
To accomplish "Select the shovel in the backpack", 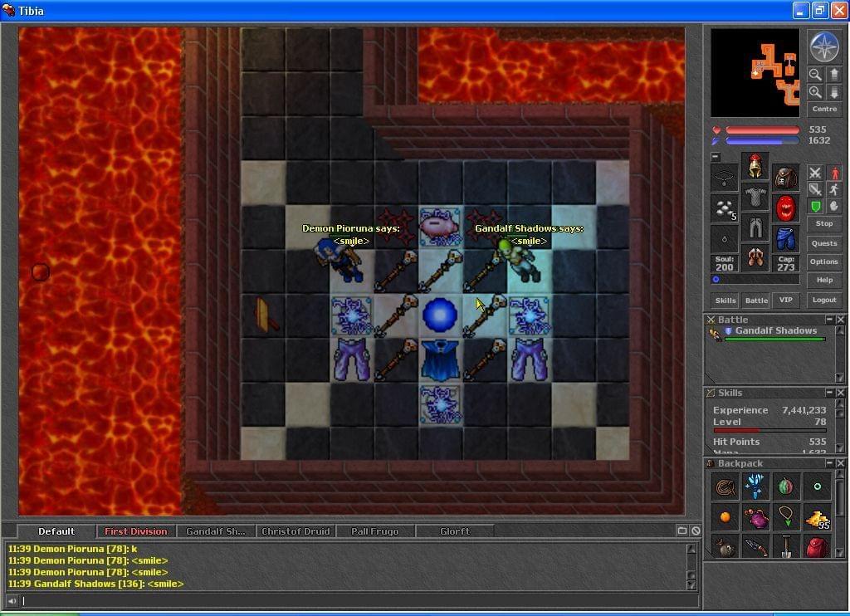I will 785,547.
